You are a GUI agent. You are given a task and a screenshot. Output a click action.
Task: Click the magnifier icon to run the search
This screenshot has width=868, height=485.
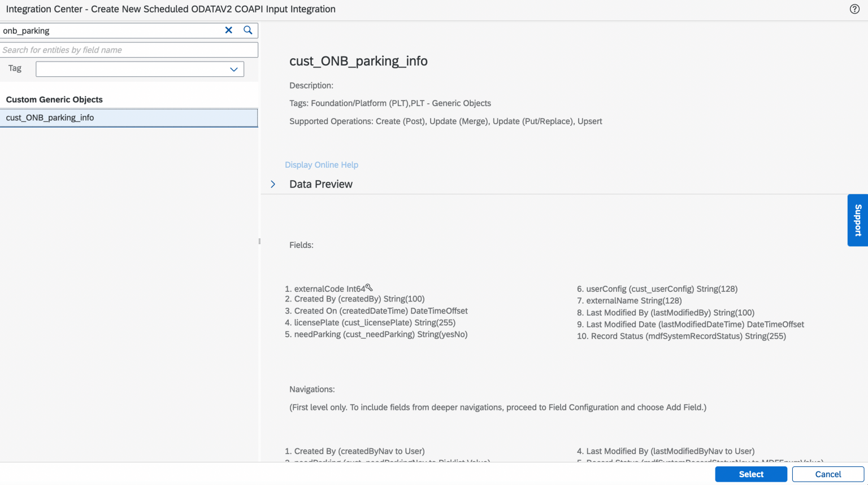point(248,30)
